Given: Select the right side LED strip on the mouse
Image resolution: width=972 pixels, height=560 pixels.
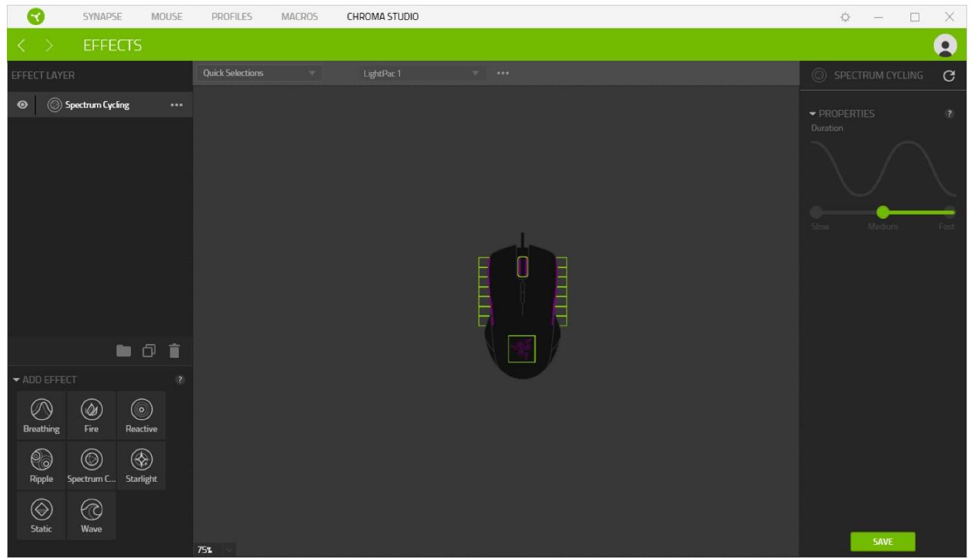Looking at the screenshot, I should coord(562,291).
